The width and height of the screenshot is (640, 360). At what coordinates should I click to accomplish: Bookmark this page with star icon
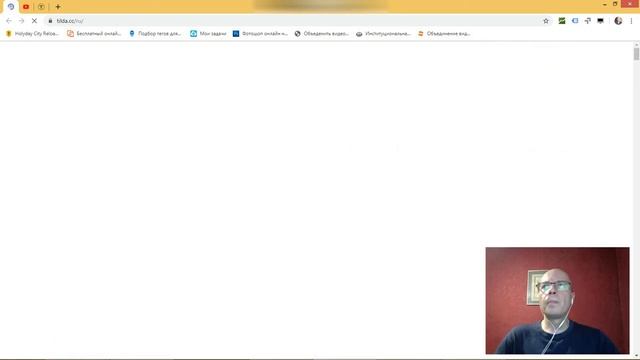(x=546, y=21)
